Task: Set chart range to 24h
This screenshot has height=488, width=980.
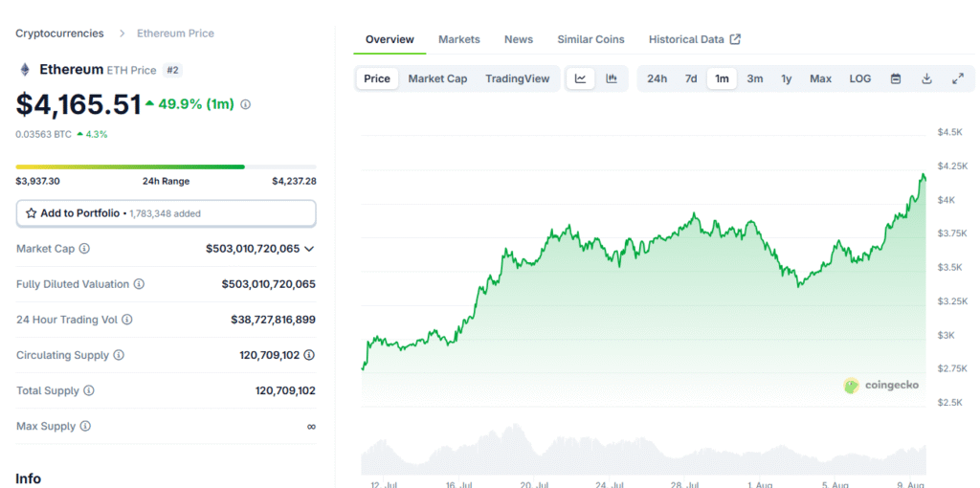Action: coord(657,78)
